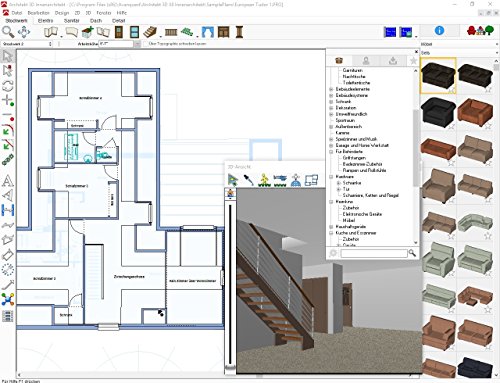The image size is (500, 383).
Task: Toggle the Über Topographie checkbox
Action: pyautogui.click(x=146, y=44)
